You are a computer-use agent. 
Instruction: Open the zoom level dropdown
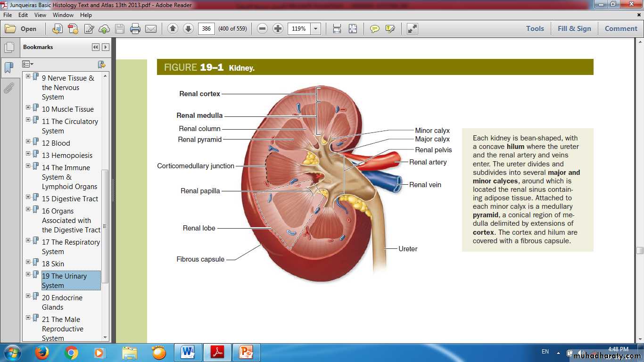click(x=316, y=29)
